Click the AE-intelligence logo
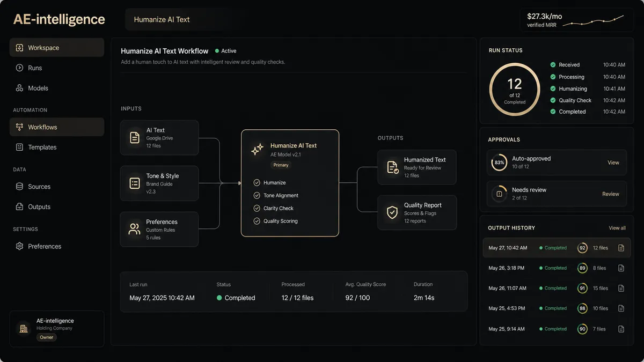Screen dimensions: 644x362 (x=59, y=19)
